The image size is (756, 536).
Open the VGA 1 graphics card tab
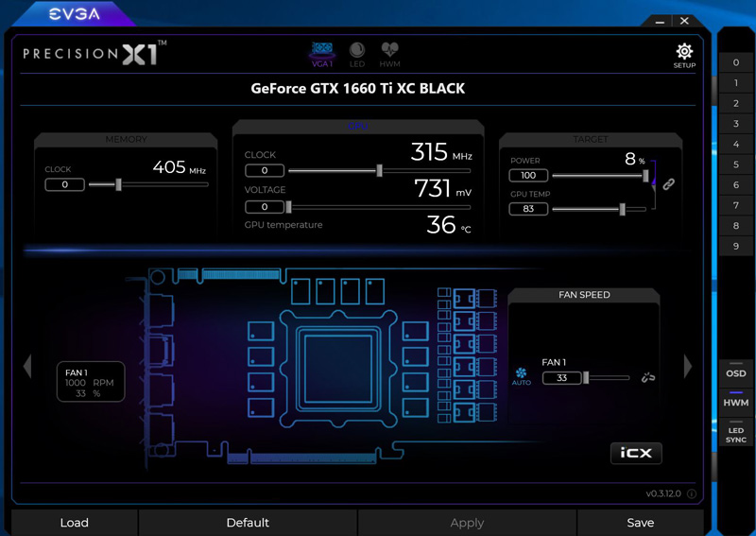[322, 55]
